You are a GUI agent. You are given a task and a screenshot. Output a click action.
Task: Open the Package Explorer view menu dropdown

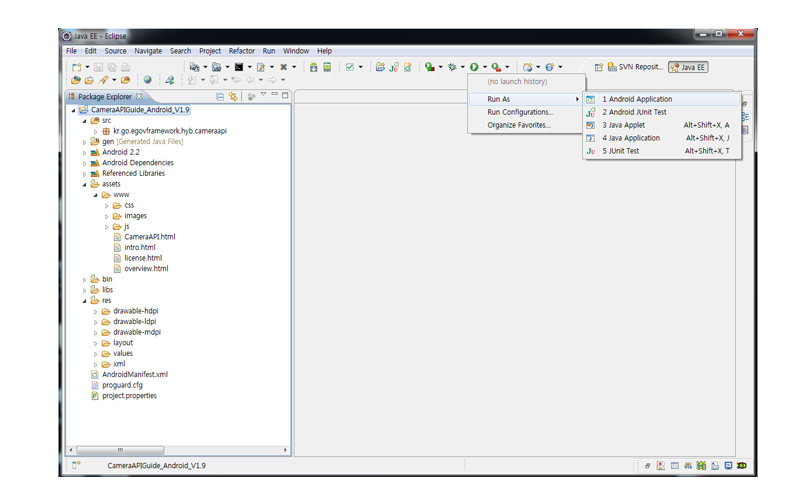click(x=263, y=96)
